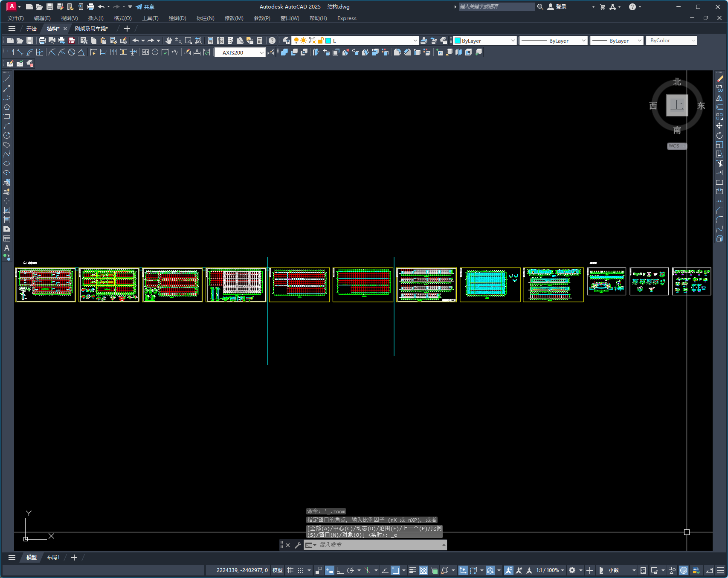This screenshot has width=728, height=578.
Task: Click the 上 face of the ViewCube
Action: click(x=677, y=105)
